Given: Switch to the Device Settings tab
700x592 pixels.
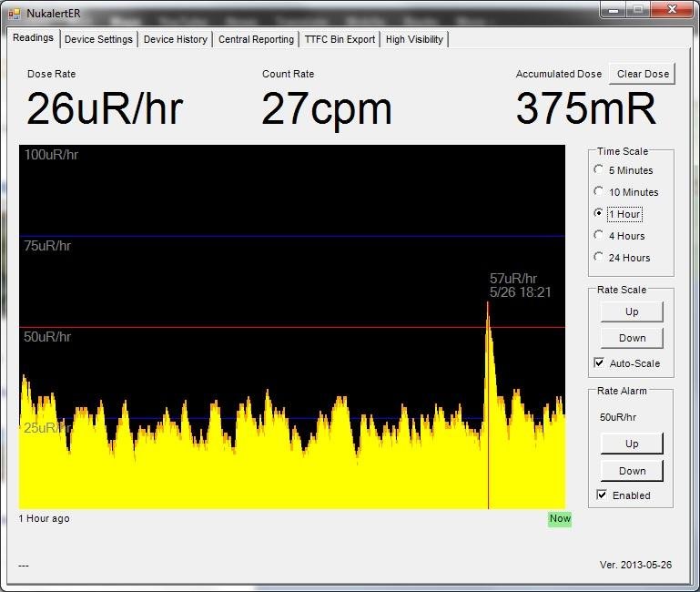Looking at the screenshot, I should click(x=98, y=39).
